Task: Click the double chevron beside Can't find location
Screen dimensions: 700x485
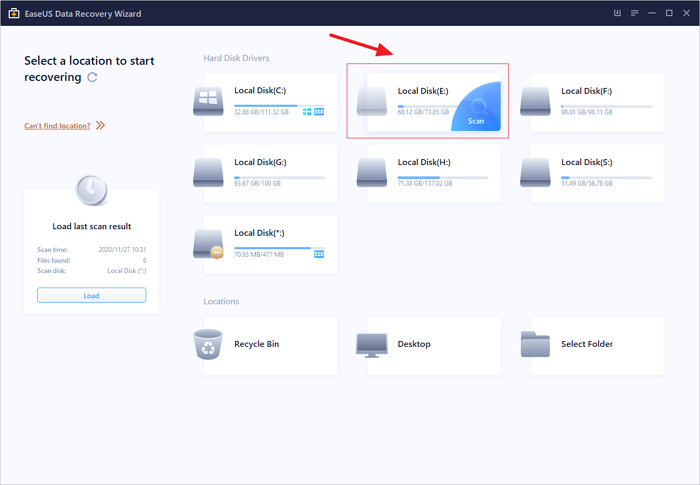Action: click(100, 125)
